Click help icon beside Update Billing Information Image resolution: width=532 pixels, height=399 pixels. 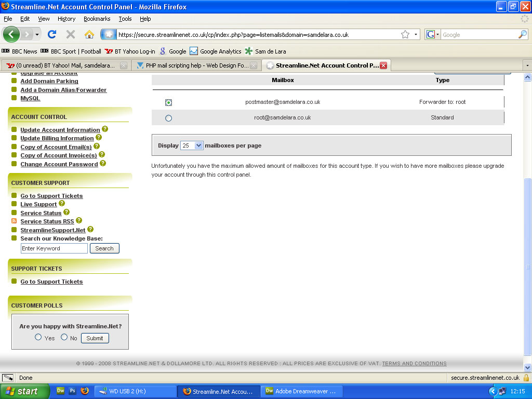tap(99, 137)
